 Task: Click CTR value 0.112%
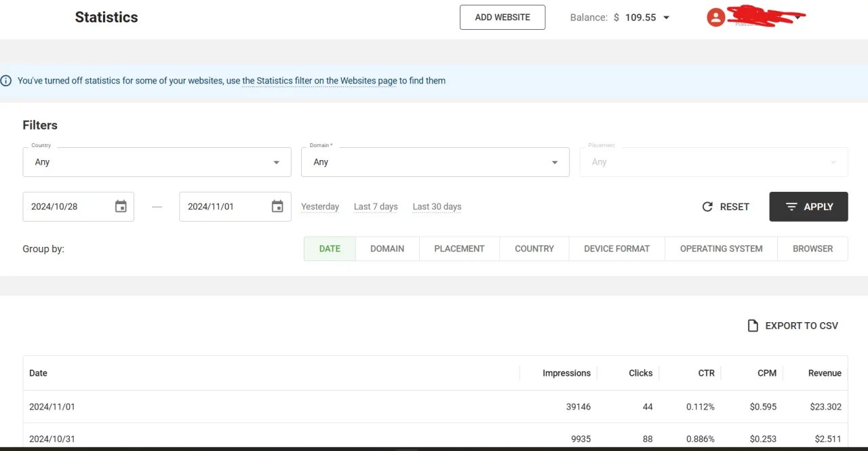pyautogui.click(x=700, y=407)
